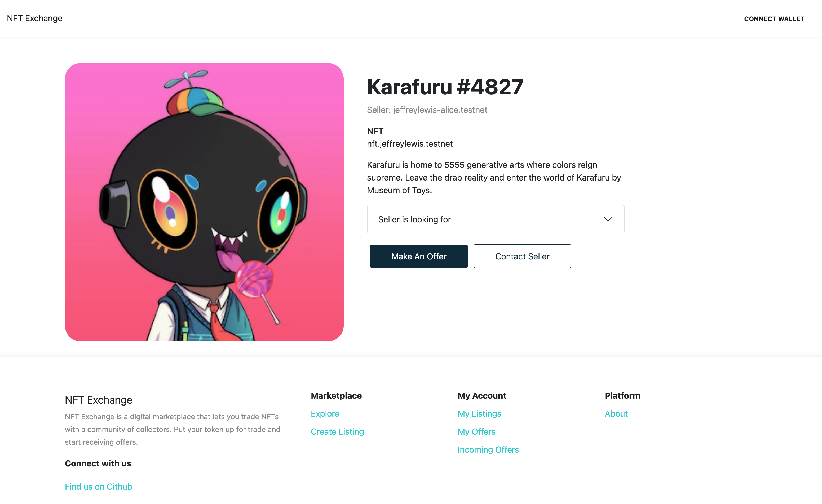Open the Karafuru NFT artwork image

[204, 202]
